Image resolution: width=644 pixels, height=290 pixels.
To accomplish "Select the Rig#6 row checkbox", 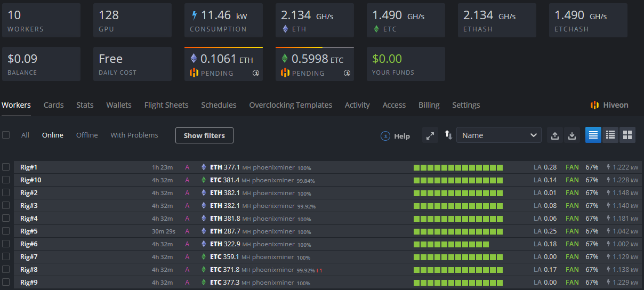I will [x=6, y=244].
